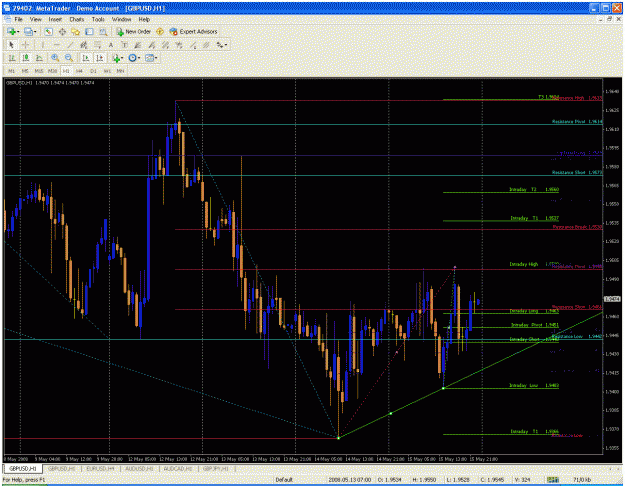Image resolution: width=625 pixels, height=486 pixels.
Task: Click the MetaTrader document icon beside File
Action: click(x=8, y=19)
